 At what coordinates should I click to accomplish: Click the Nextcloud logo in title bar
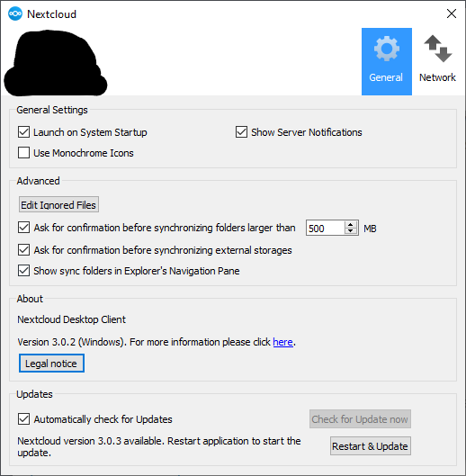click(15, 14)
